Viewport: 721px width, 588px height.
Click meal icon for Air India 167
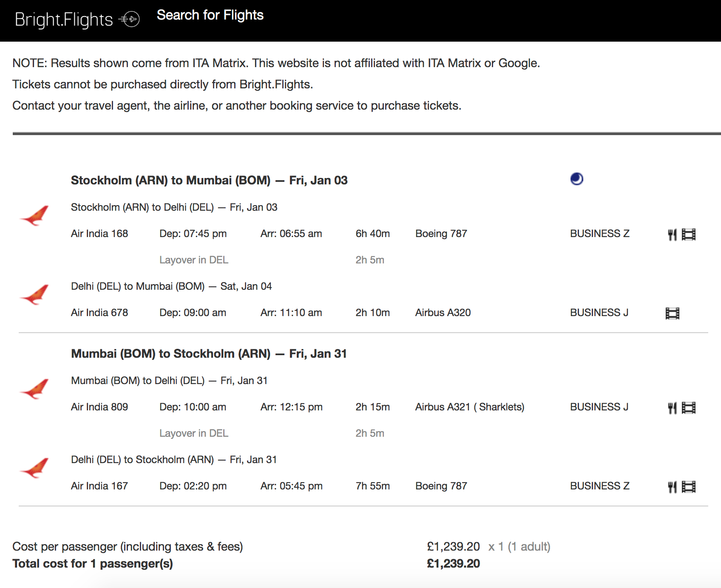click(x=672, y=487)
